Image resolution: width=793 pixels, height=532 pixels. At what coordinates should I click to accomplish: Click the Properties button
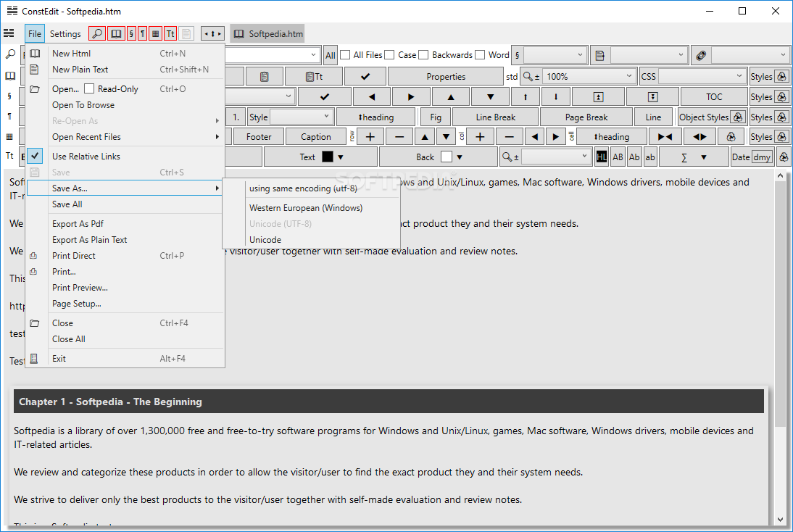click(446, 76)
